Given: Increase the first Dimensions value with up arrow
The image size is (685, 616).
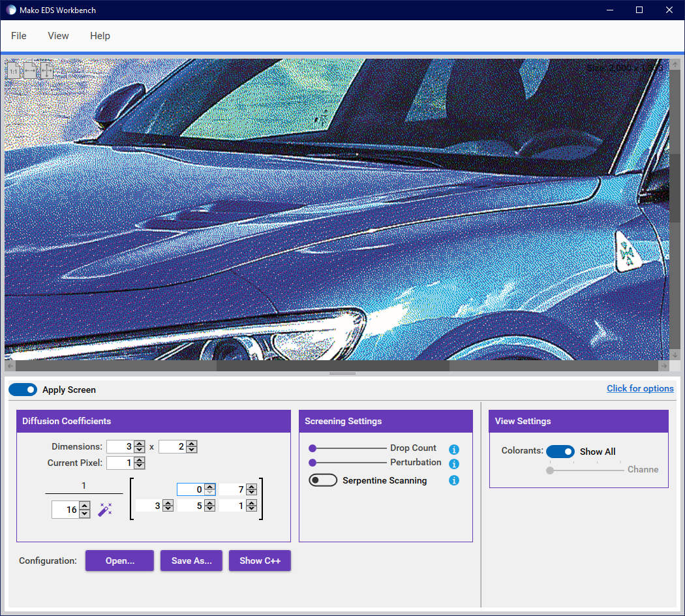Looking at the screenshot, I should tap(138, 444).
